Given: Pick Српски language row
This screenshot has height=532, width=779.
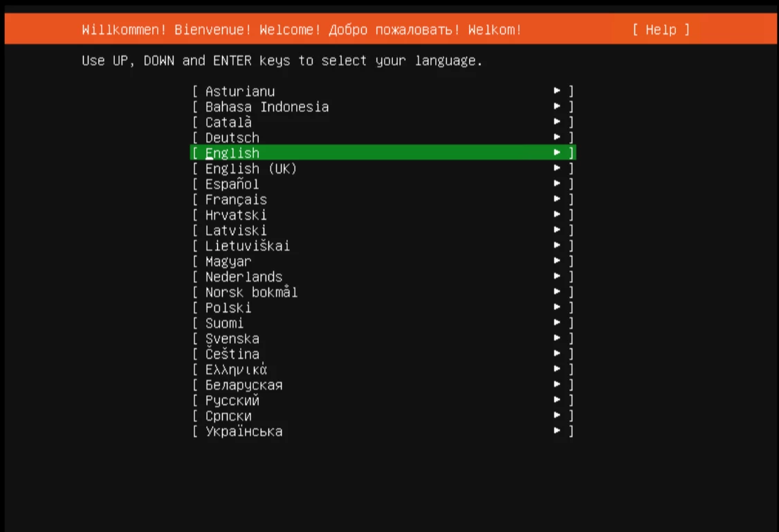Looking at the screenshot, I should tap(383, 415).
